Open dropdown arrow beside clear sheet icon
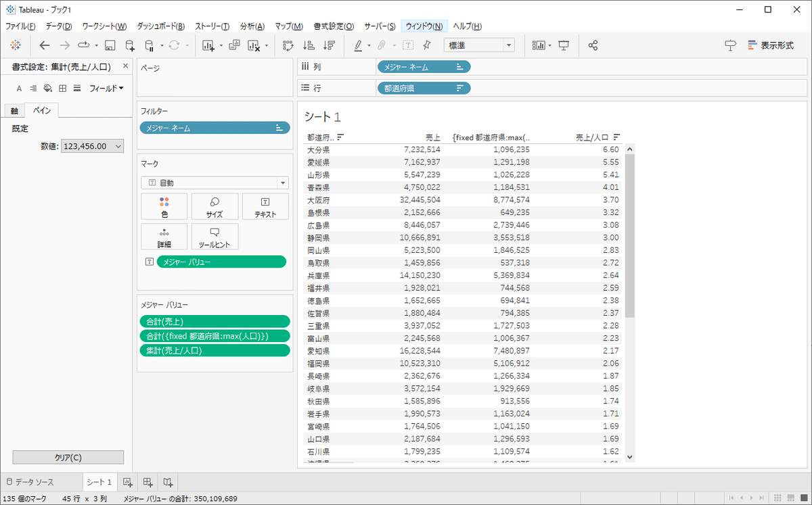This screenshot has width=812, height=505. 266,46
